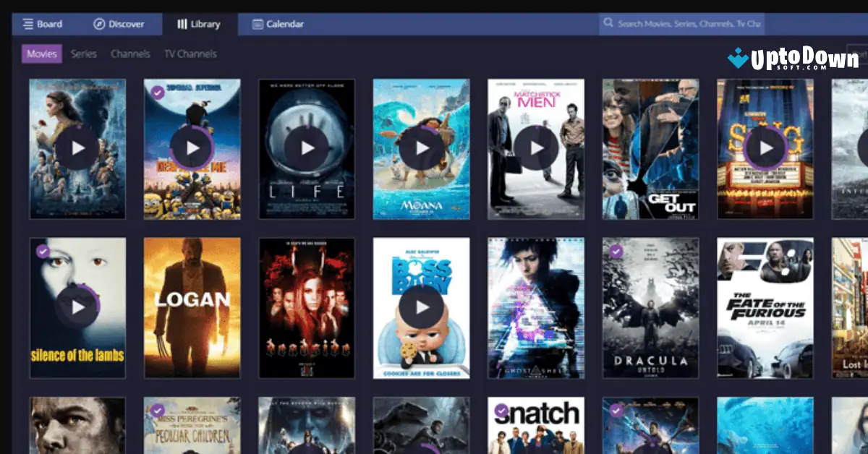
Task: Play the Beauty and the Beast movie
Action: point(77,149)
